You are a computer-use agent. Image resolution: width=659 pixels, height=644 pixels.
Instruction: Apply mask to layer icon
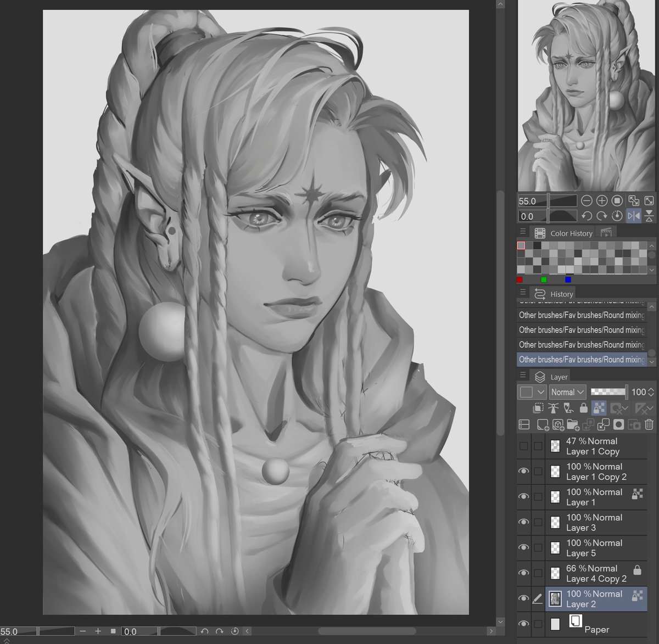coord(634,424)
